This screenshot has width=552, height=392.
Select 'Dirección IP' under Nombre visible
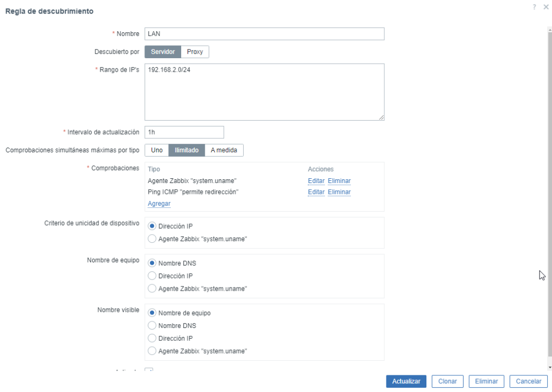click(151, 338)
